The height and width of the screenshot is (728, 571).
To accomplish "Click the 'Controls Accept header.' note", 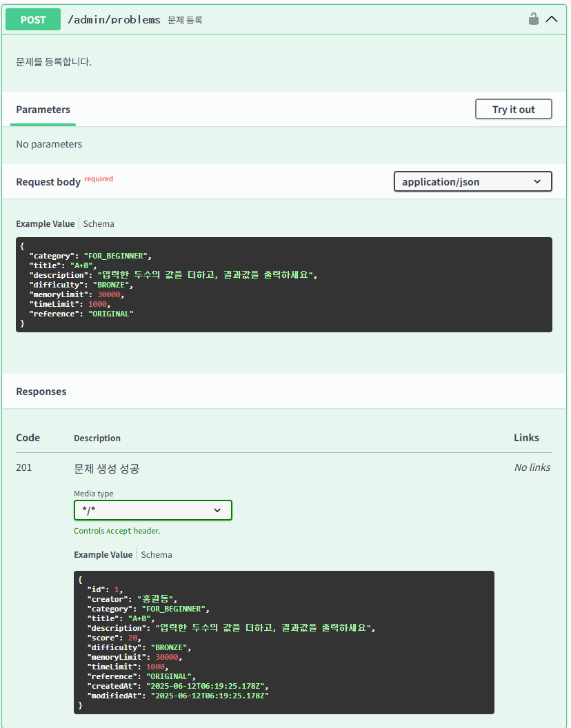I will pos(117,531).
